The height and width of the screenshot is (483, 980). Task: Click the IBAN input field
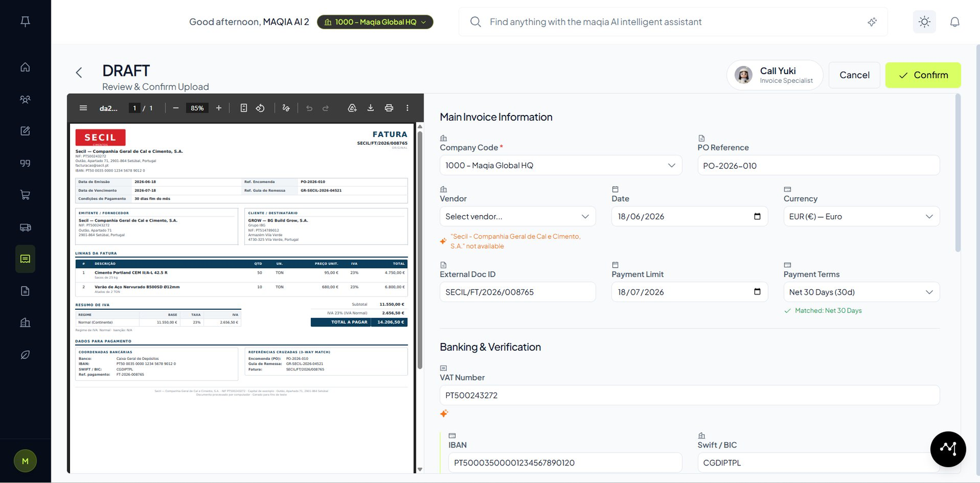pyautogui.click(x=565, y=463)
